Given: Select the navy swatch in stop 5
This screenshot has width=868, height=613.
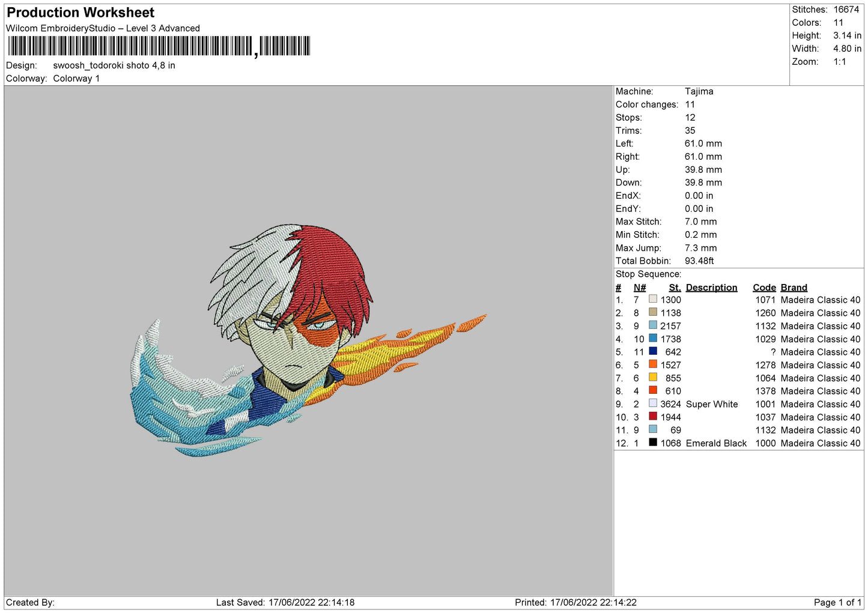Looking at the screenshot, I should tap(653, 351).
